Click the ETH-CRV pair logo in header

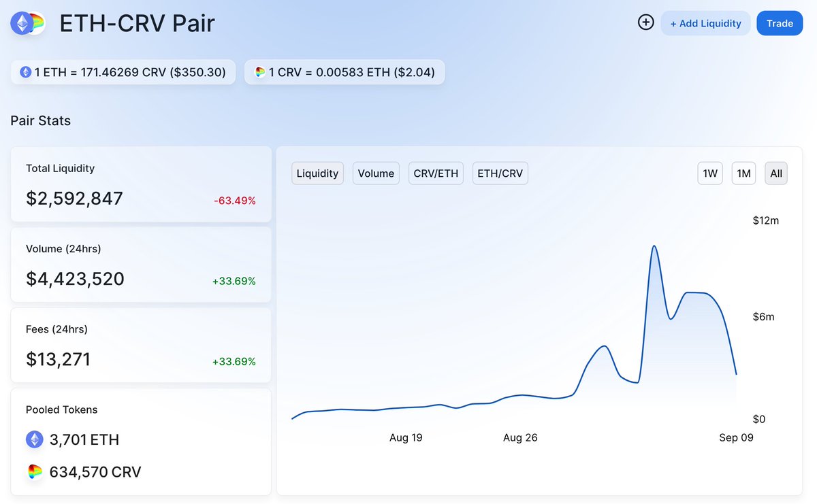pyautogui.click(x=27, y=23)
